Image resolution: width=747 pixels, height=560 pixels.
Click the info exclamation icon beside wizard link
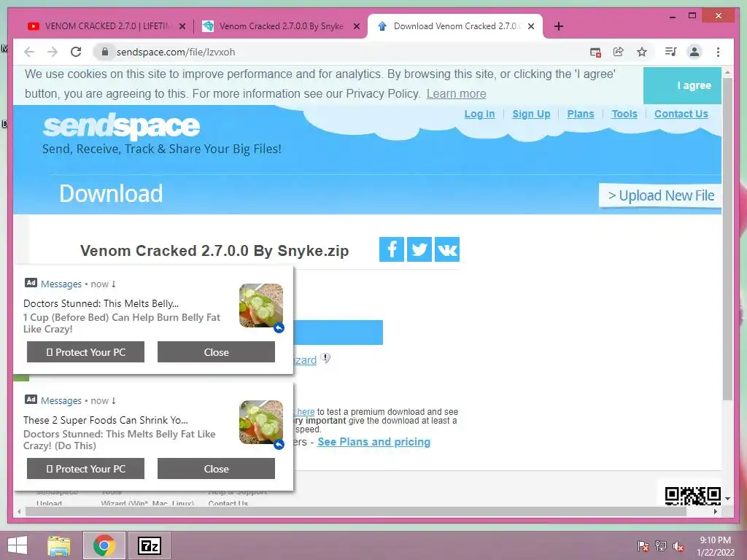325,358
